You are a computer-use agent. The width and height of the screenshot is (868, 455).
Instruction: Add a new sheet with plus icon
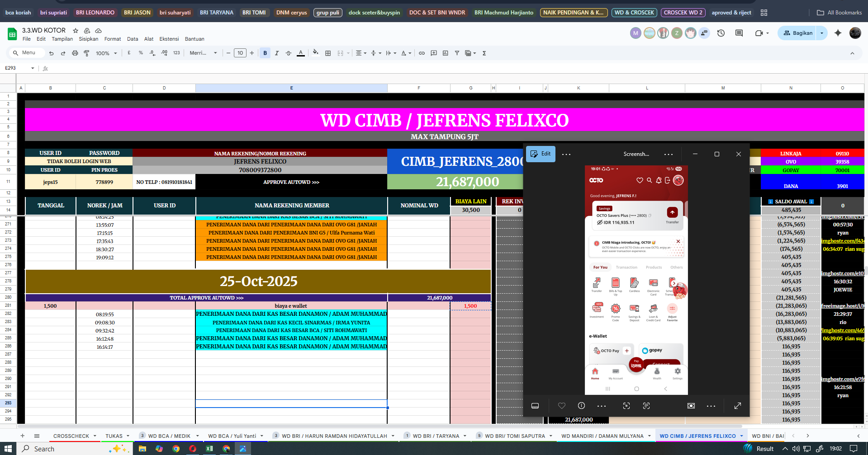pos(22,436)
